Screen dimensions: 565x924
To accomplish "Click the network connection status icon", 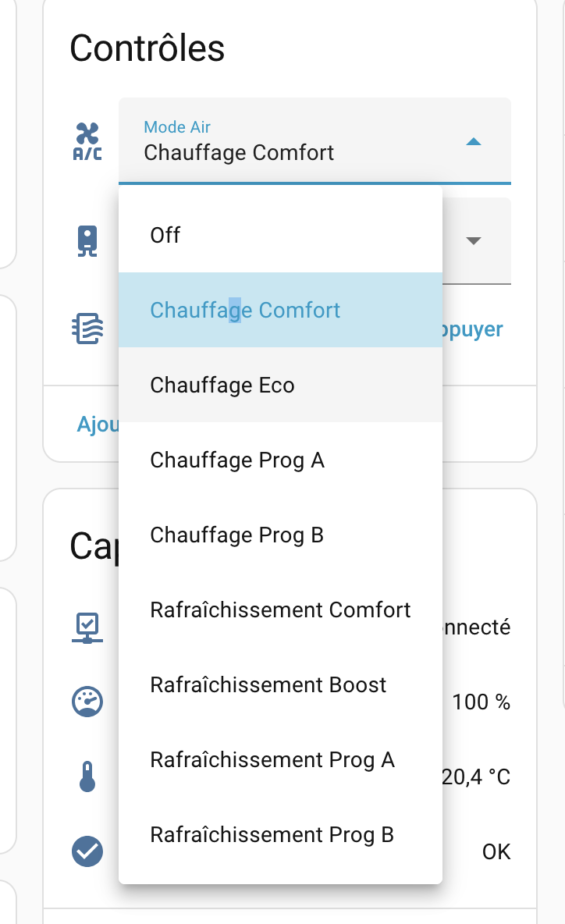I will 87,627.
